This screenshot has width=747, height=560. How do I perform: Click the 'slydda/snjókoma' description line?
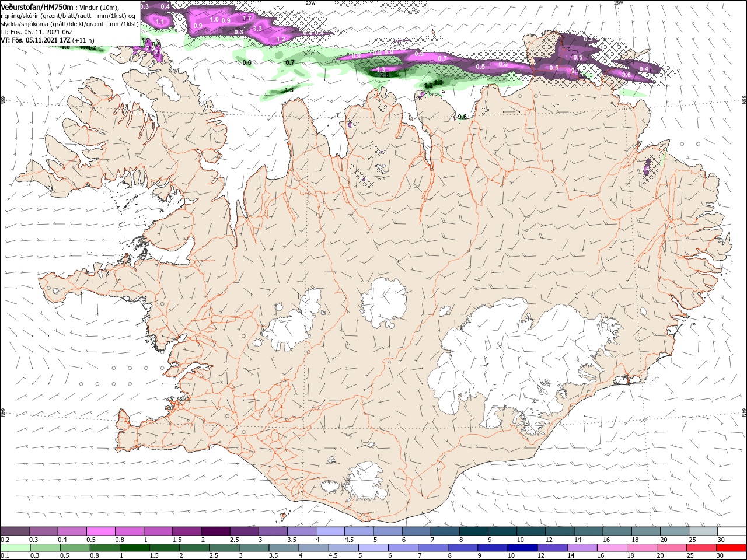coord(69,24)
